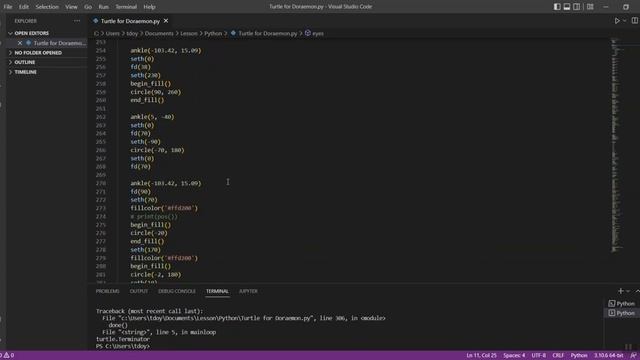The height and width of the screenshot is (360, 640).
Task: Open Customize Layout icon
Action: [x=590, y=7]
